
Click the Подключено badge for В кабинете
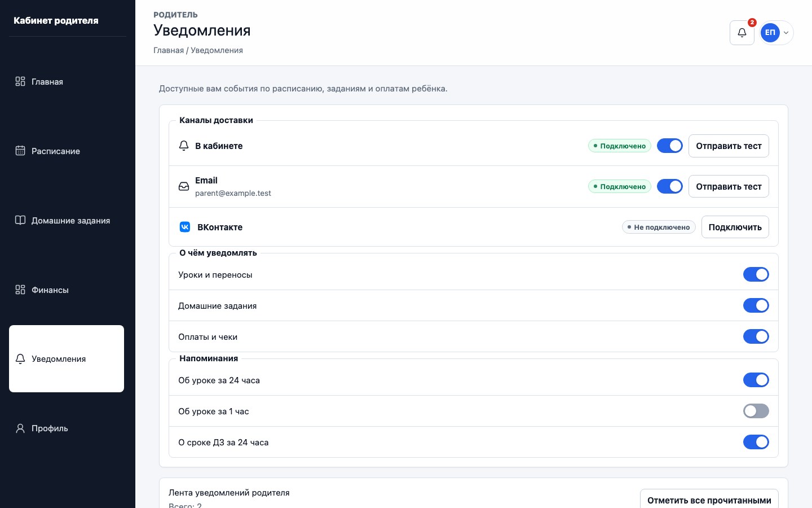coord(620,146)
